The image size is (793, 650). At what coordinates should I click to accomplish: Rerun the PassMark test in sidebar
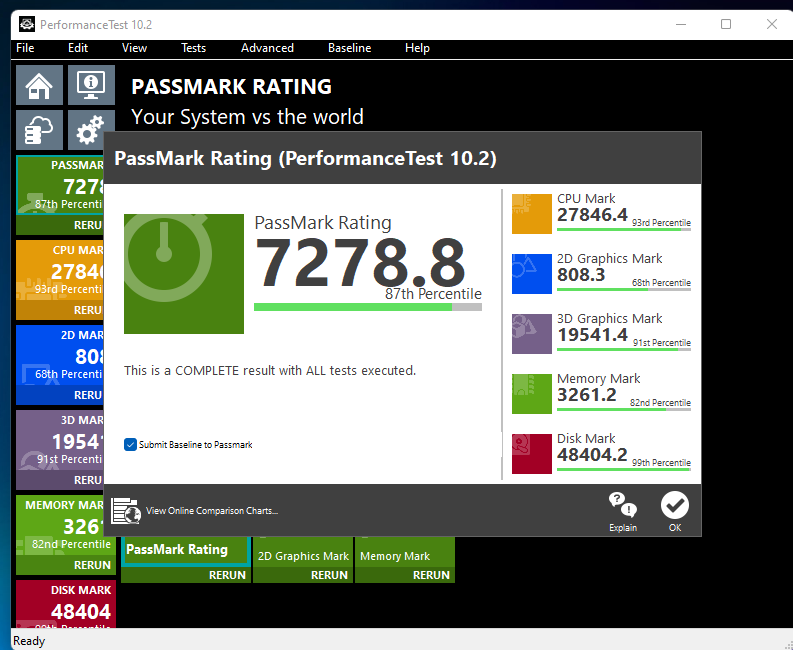[60, 225]
